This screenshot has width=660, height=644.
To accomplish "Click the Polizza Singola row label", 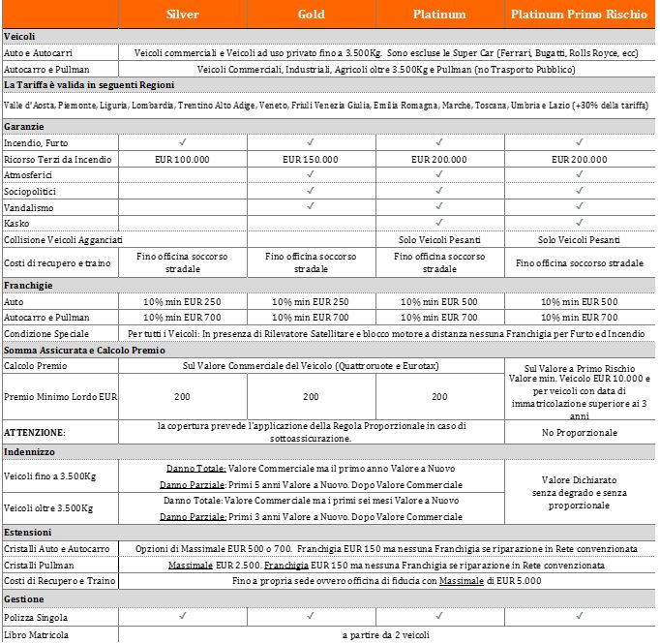I will coord(36,618).
